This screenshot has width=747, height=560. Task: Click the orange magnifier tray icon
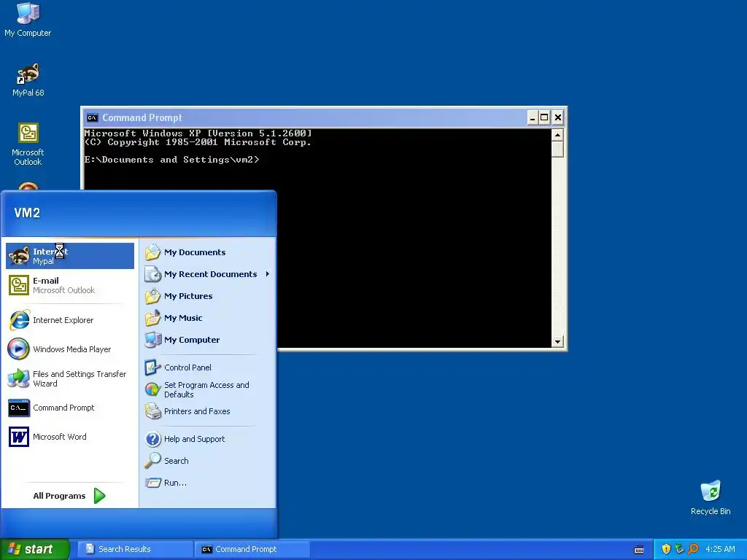coord(693,549)
